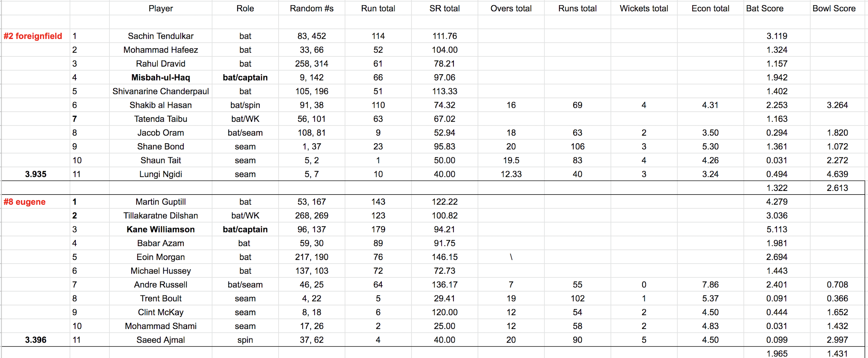Select Tatenda Taibu's bat/WK role cell
The image size is (868, 358).
245,119
